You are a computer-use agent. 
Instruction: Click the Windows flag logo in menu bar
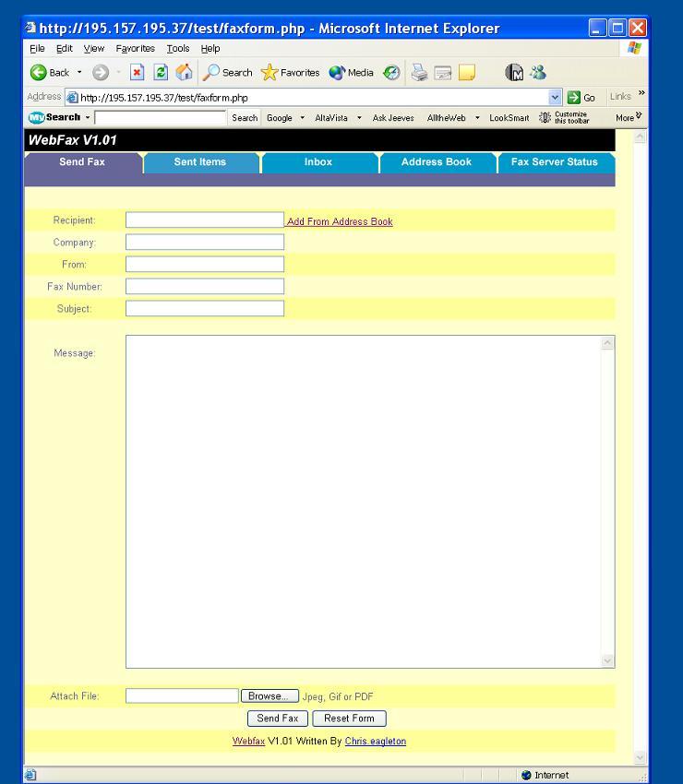[634, 48]
